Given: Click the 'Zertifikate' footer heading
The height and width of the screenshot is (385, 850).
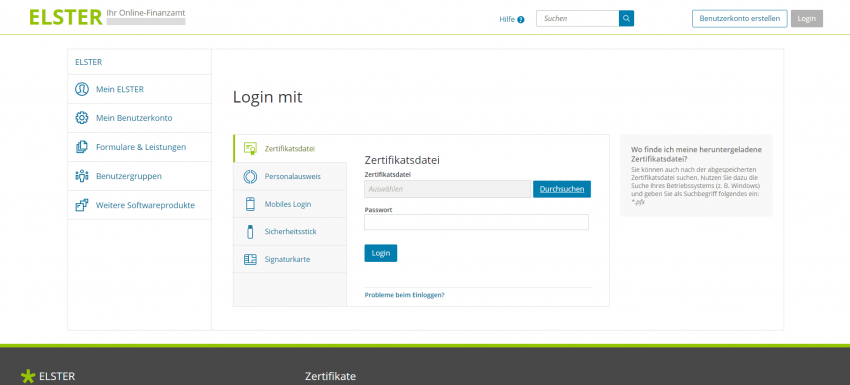Looking at the screenshot, I should pos(331,376).
